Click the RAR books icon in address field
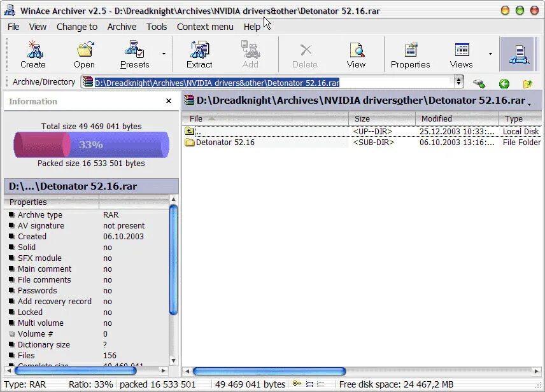Image resolution: width=545 pixels, height=392 pixels. click(88, 82)
